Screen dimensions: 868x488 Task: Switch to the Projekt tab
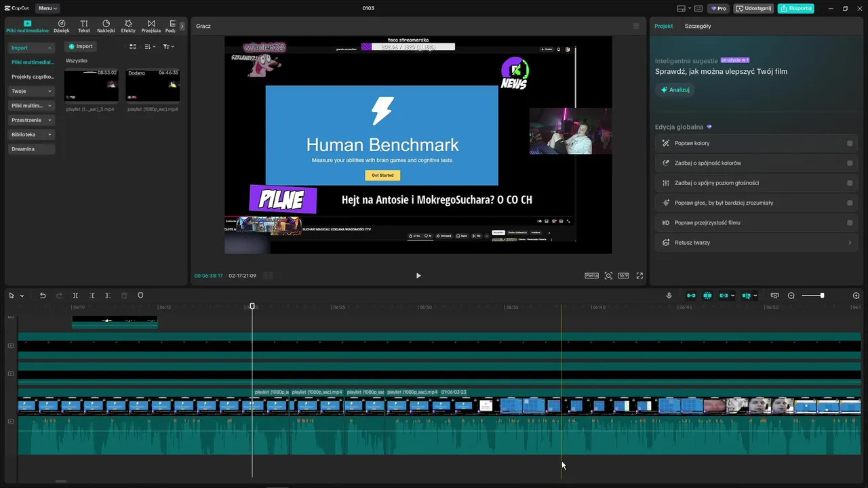point(663,26)
